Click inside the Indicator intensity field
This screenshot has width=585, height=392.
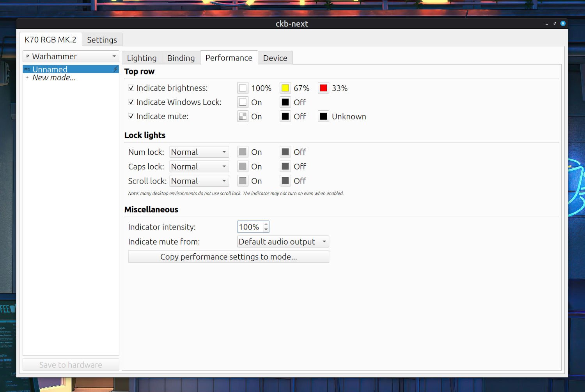(250, 226)
